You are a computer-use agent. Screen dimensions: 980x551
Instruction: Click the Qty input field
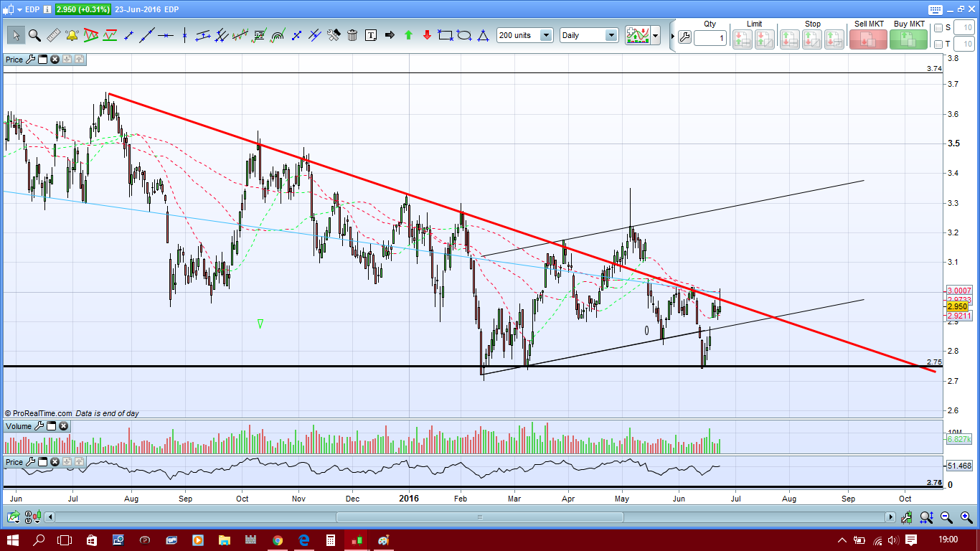pyautogui.click(x=710, y=38)
